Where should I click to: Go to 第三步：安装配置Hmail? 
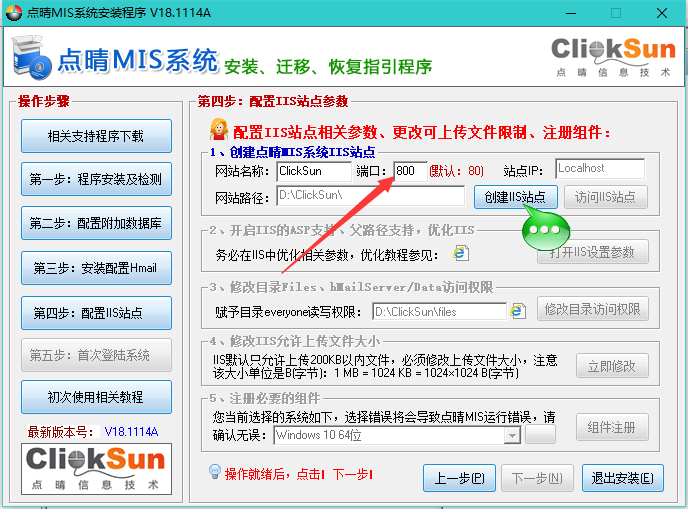96,268
